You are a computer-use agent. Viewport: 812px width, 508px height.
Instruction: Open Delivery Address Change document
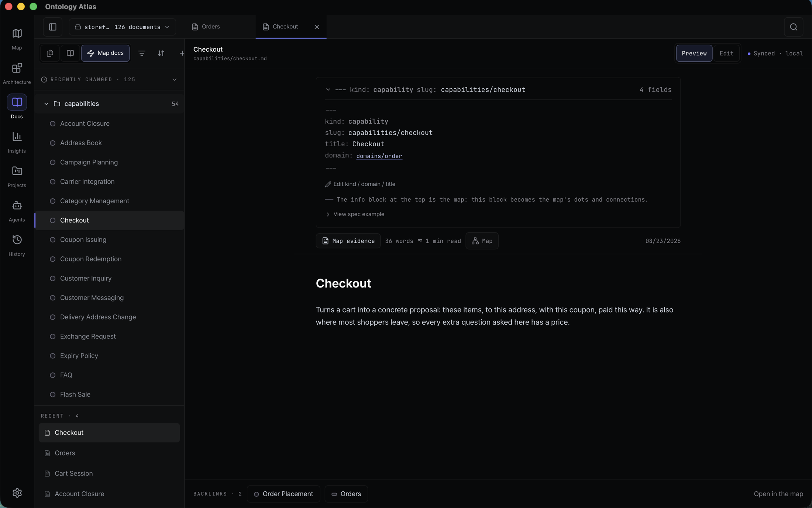click(x=110, y=317)
